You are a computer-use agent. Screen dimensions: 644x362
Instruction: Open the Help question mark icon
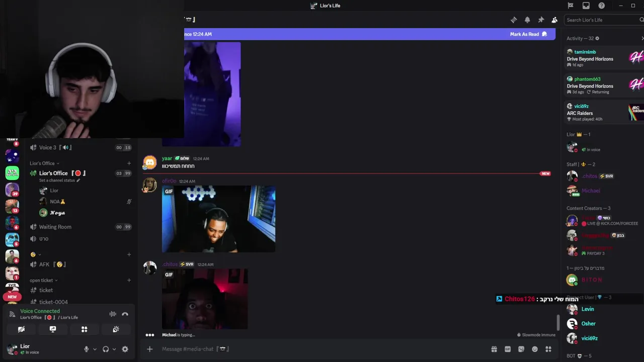[x=602, y=6]
